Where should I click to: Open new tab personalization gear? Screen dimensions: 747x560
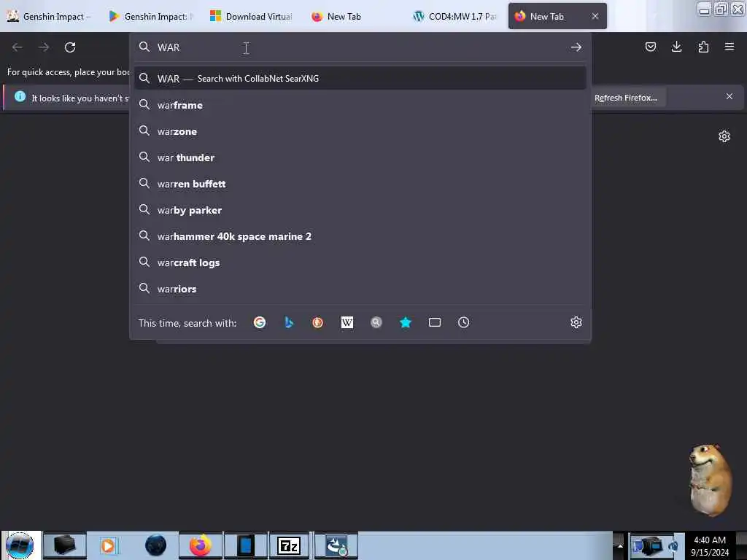724,136
